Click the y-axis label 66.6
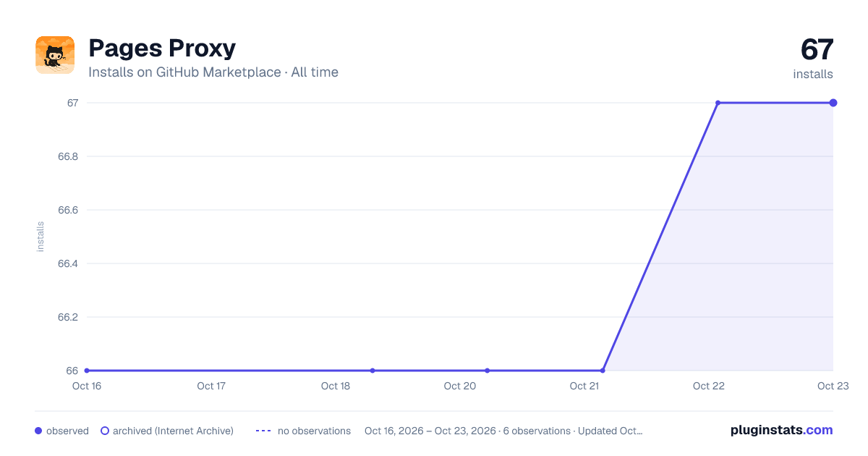Viewport: 868px width, 456px height. tap(68, 210)
